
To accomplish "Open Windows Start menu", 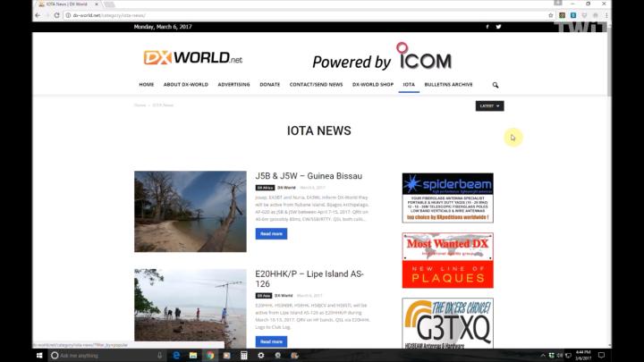I will click(x=41, y=355).
